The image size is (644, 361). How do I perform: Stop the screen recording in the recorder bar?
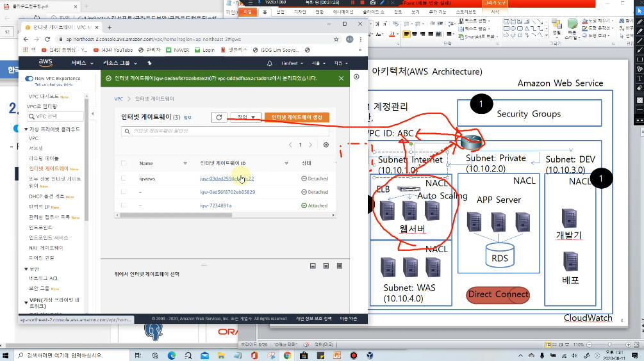click(362, 3)
